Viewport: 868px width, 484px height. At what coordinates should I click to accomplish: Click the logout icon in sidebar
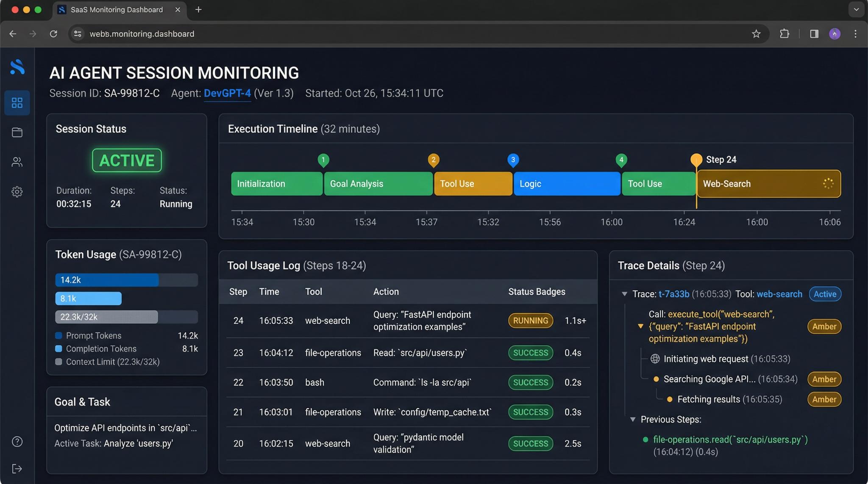pos(17,469)
